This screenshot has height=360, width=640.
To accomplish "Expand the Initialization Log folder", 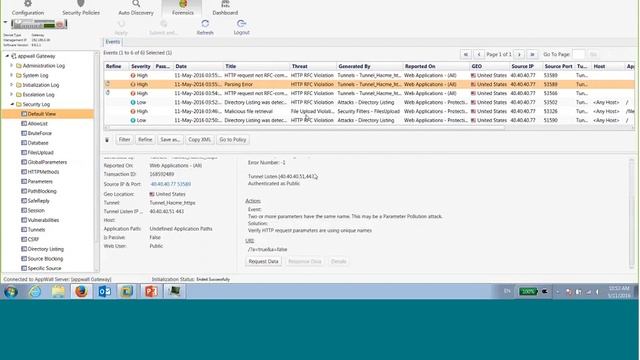I will 12,84.
